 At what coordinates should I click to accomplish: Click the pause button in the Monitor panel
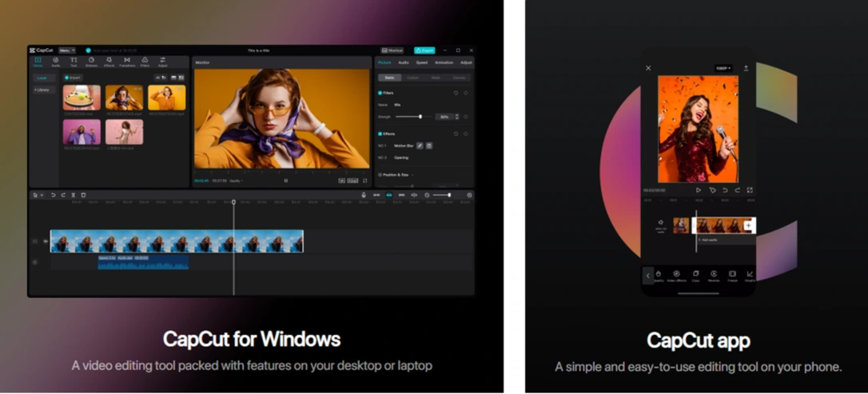285,181
